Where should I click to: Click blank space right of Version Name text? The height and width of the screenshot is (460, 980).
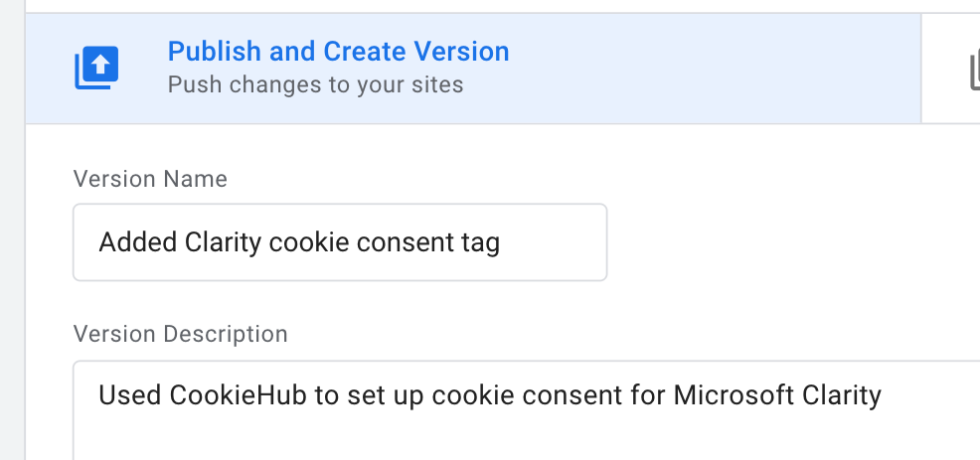pos(554,241)
